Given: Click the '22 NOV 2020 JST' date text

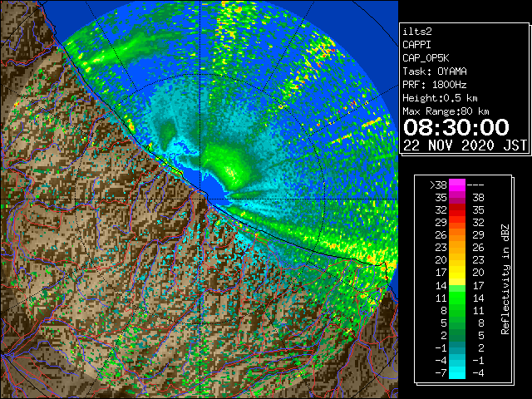Looking at the screenshot, I should [x=465, y=145].
